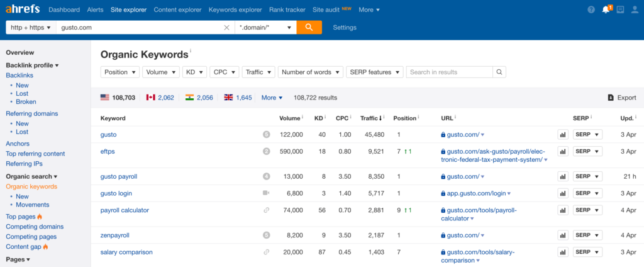Open the history chart for zenpayroll row
The width and height of the screenshot is (644, 267).
coord(563,236)
